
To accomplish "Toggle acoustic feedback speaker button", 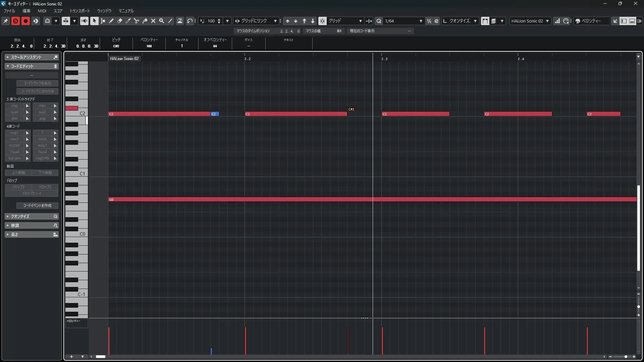I will (84, 21).
